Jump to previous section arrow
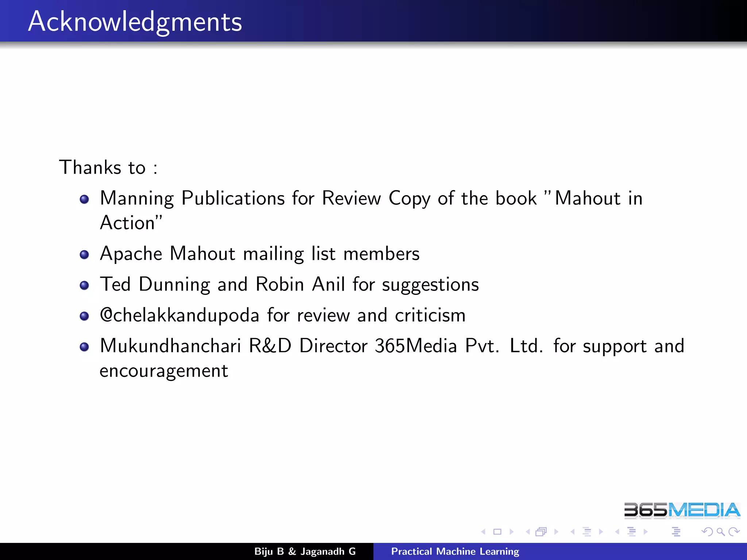Viewport: 747px width, 560px height. click(617, 532)
